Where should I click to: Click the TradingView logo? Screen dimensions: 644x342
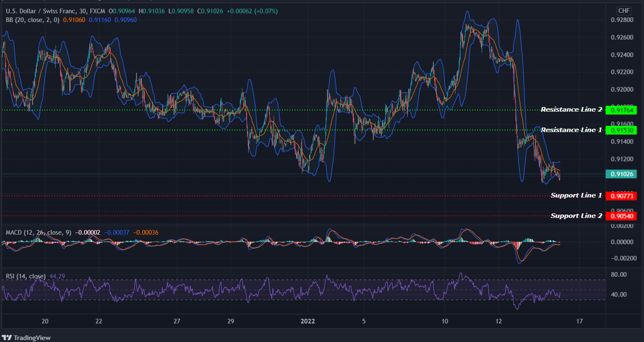[x=7, y=337]
